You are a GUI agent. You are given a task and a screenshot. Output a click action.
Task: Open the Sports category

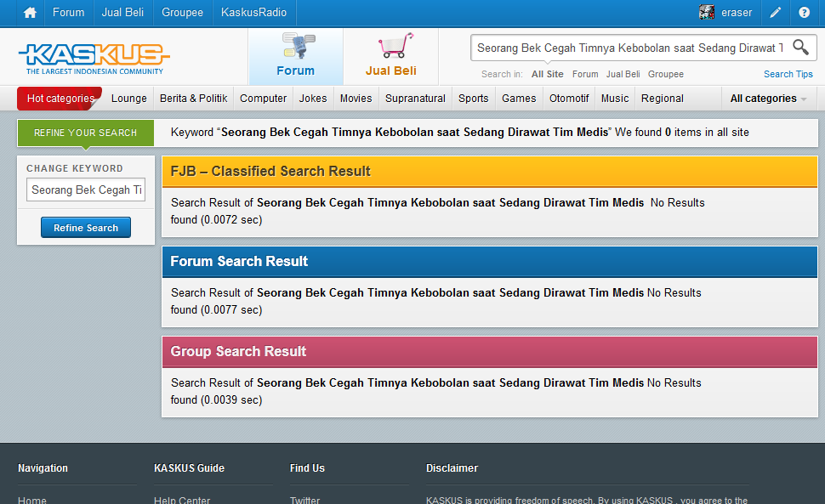(473, 99)
